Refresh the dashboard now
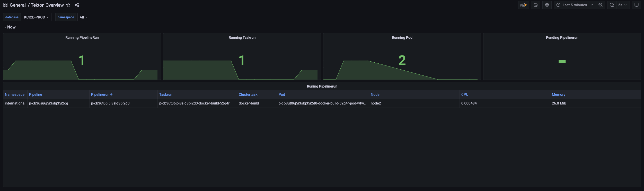644x191 pixels. pos(612,5)
